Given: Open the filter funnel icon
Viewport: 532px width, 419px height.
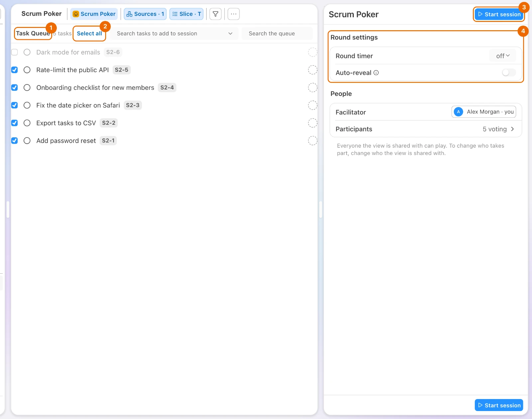Looking at the screenshot, I should tap(215, 14).
